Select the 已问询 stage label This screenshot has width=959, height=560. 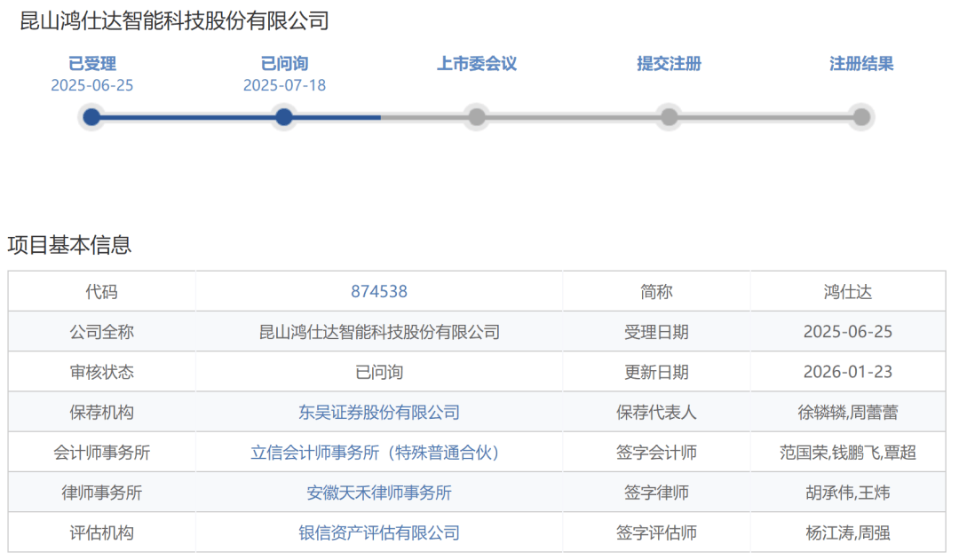point(284,64)
